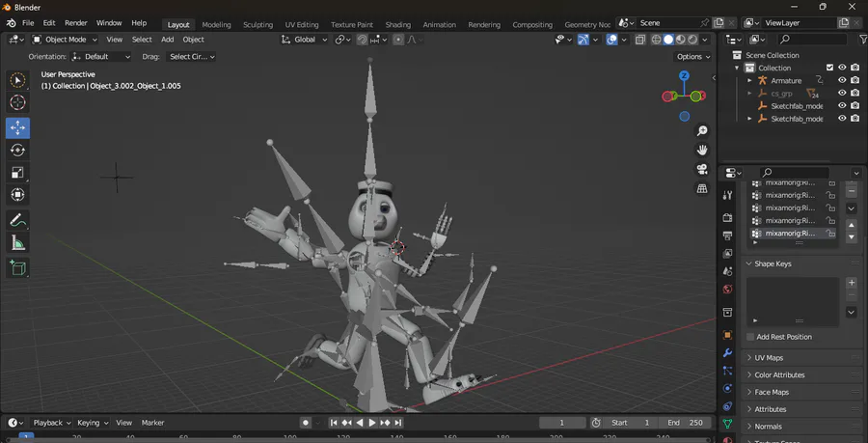Open the timeline Keying popover
The image size is (868, 443).
coord(93,423)
